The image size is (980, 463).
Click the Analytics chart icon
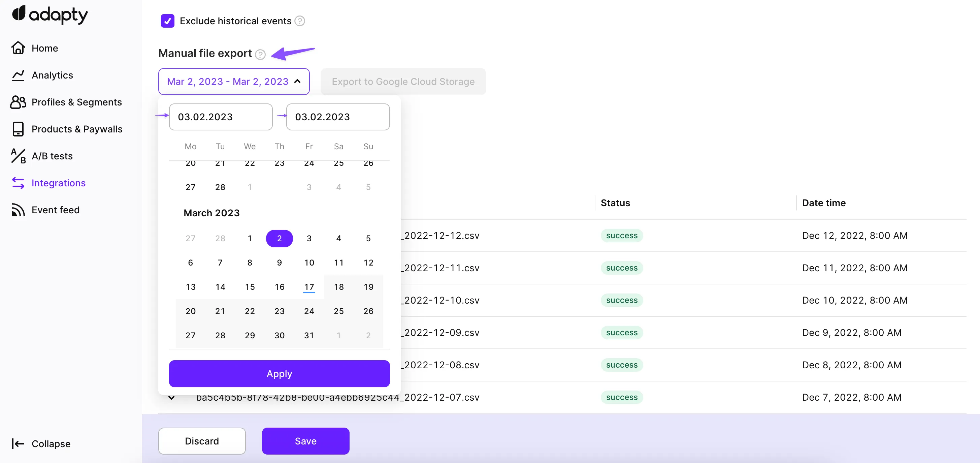18,75
